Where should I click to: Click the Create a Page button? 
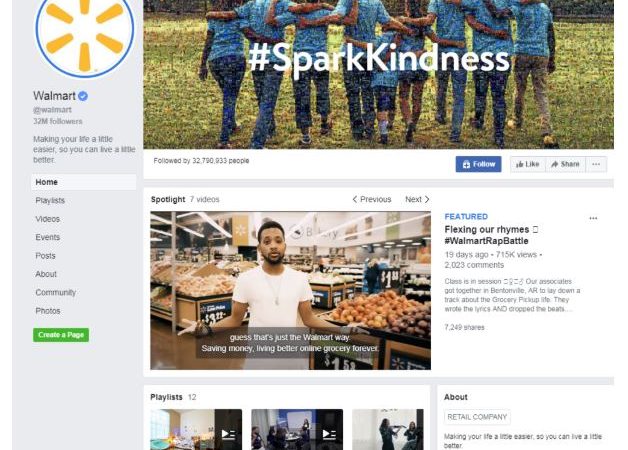[61, 335]
